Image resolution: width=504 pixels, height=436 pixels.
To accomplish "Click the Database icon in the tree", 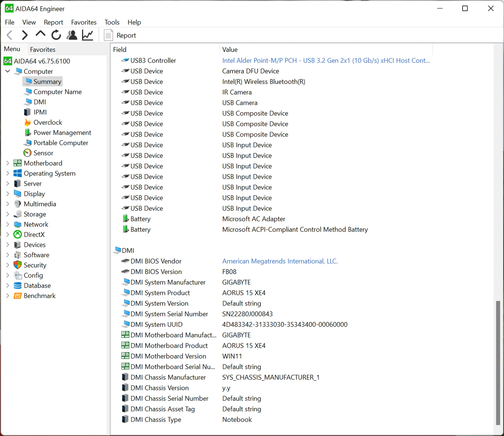I will point(18,286).
